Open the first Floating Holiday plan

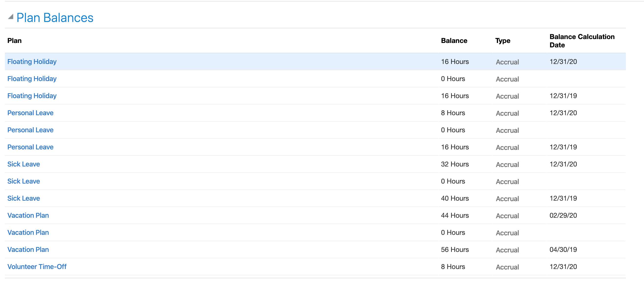click(32, 62)
